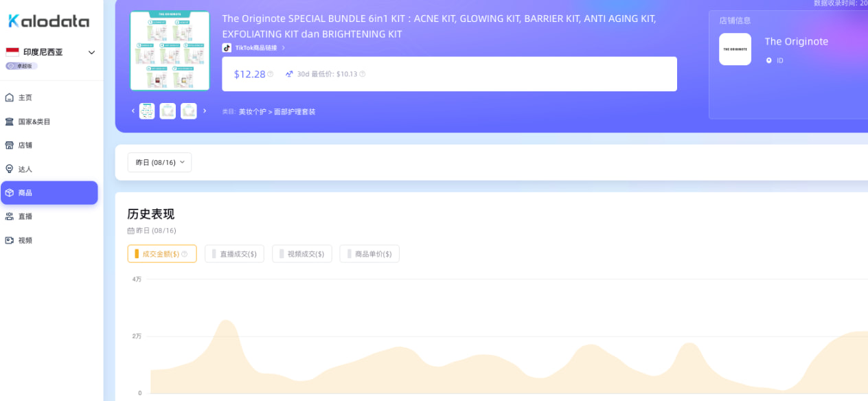Click the 卓越版 plan badge

[x=21, y=66]
